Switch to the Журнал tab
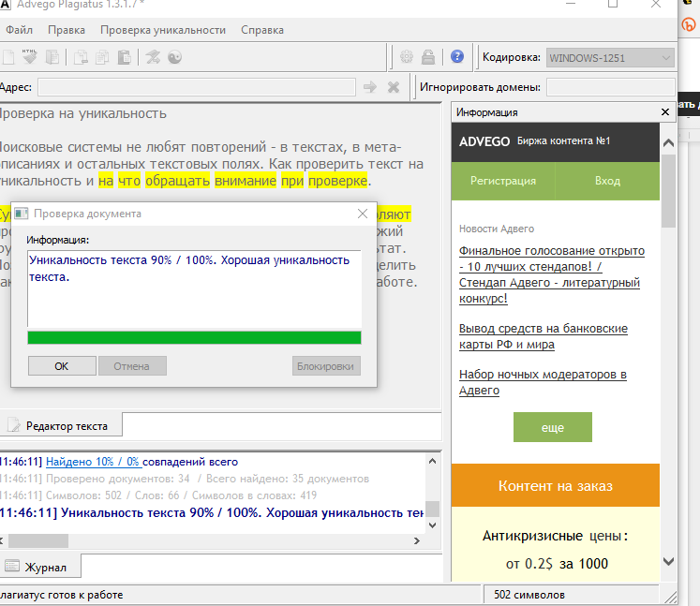Screen dimensions: 700x606 38,568
